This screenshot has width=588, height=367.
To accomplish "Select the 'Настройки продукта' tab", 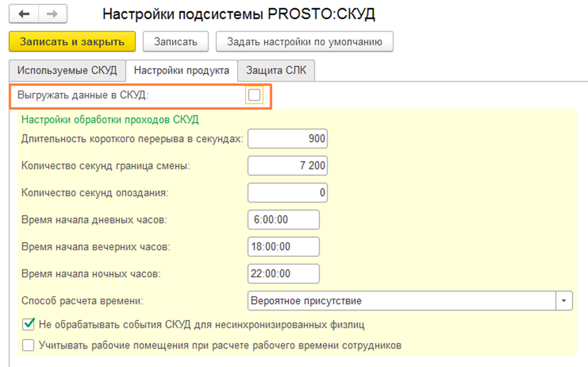I will pyautogui.click(x=181, y=70).
